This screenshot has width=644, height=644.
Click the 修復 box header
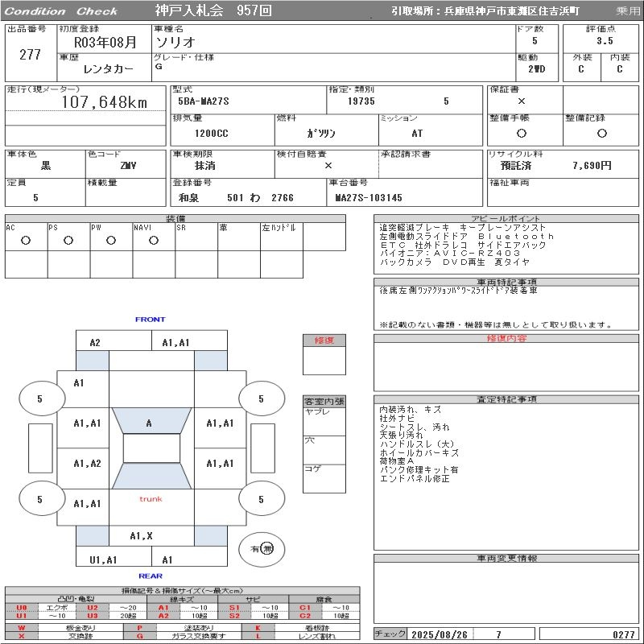click(324, 341)
